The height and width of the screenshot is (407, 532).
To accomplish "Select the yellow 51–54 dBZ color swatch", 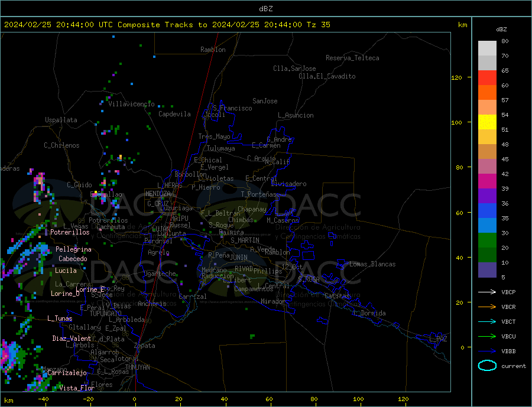I will tap(487, 122).
